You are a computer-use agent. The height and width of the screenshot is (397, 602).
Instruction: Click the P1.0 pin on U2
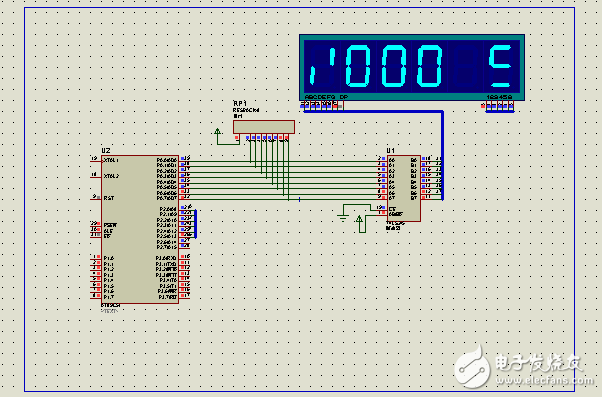coord(96,258)
